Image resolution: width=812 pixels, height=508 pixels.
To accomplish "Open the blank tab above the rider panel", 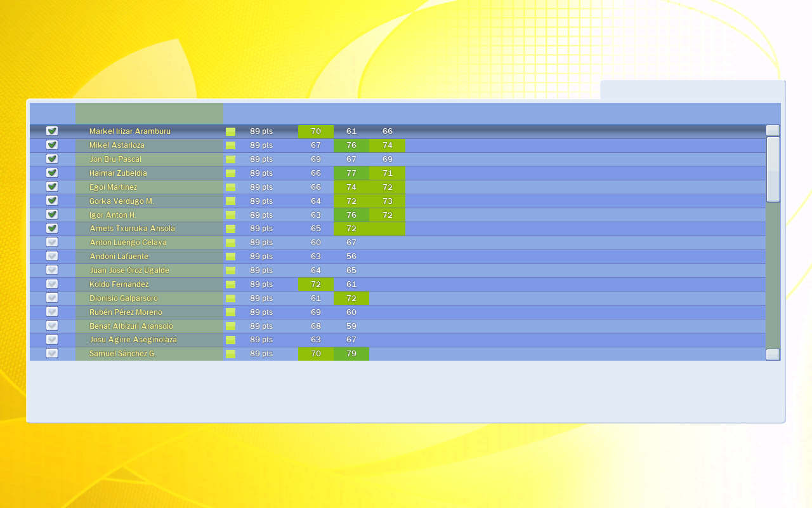I will [692, 90].
